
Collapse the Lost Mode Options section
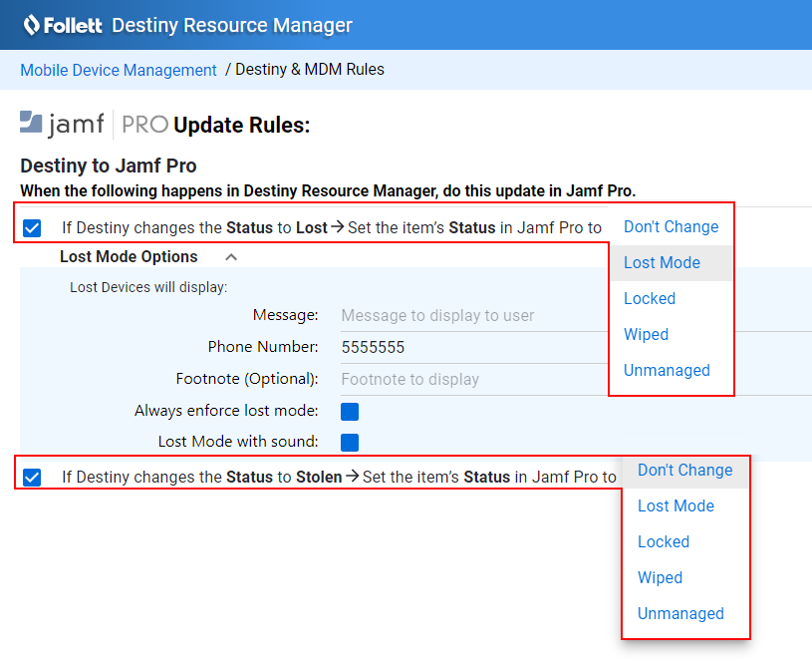click(x=231, y=257)
